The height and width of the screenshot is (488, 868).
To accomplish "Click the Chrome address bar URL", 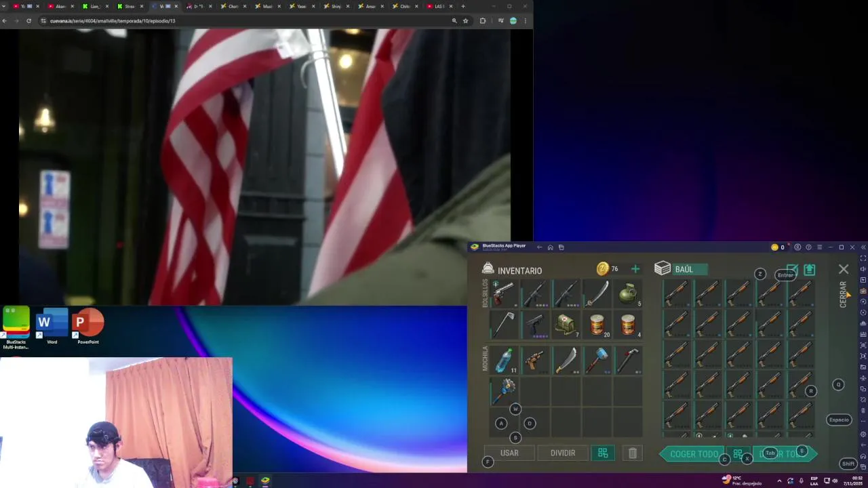I will tap(113, 21).
